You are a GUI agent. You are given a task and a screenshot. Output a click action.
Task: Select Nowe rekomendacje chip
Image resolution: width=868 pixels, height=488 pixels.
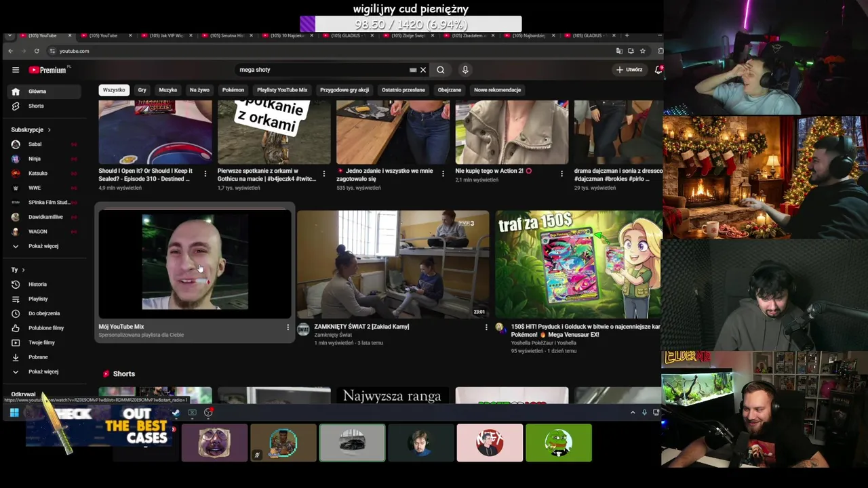[497, 89]
